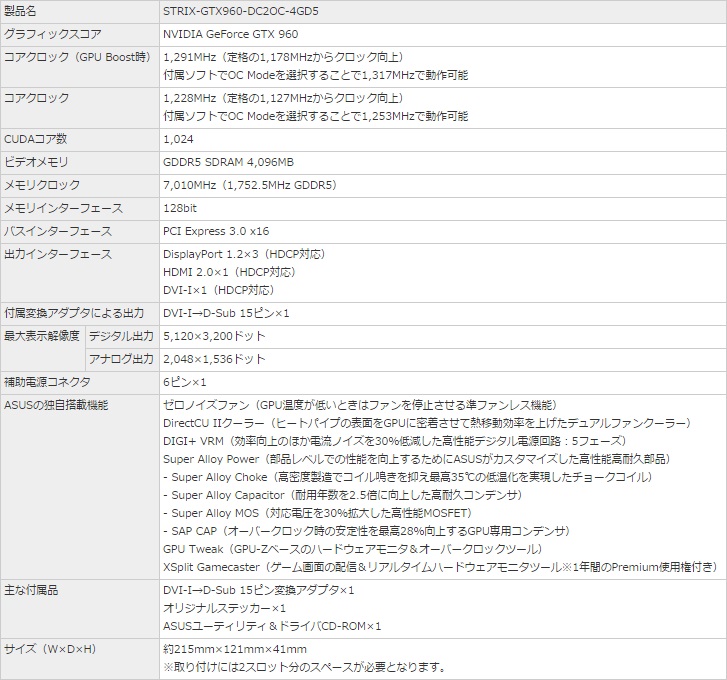Viewport: 727px width, 680px height.
Task: Click the Super Alloy Capacitor line
Action: pyautogui.click(x=343, y=496)
